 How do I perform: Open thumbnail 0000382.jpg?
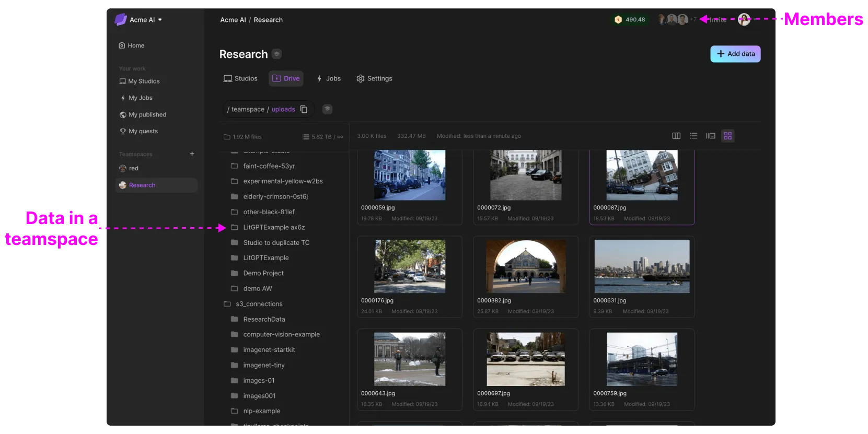pyautogui.click(x=526, y=266)
